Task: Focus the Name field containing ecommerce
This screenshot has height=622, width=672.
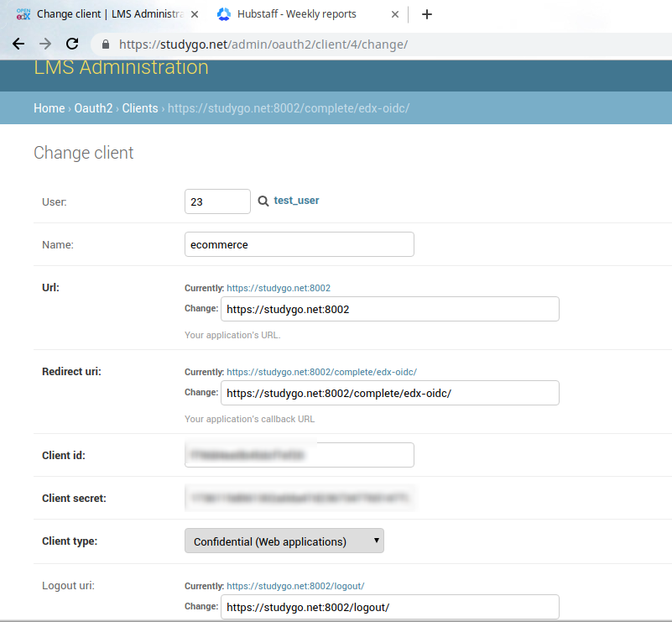Action: click(x=299, y=244)
